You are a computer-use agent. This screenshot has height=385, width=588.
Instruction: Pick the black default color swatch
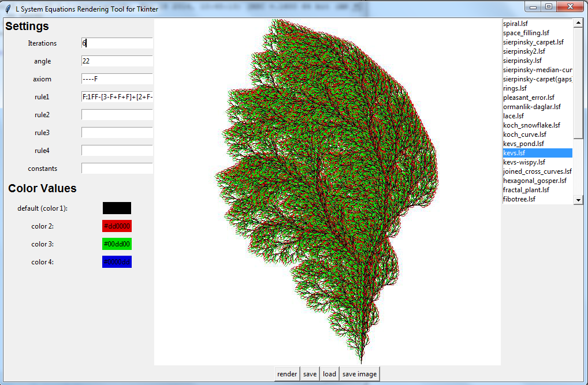[117, 208]
